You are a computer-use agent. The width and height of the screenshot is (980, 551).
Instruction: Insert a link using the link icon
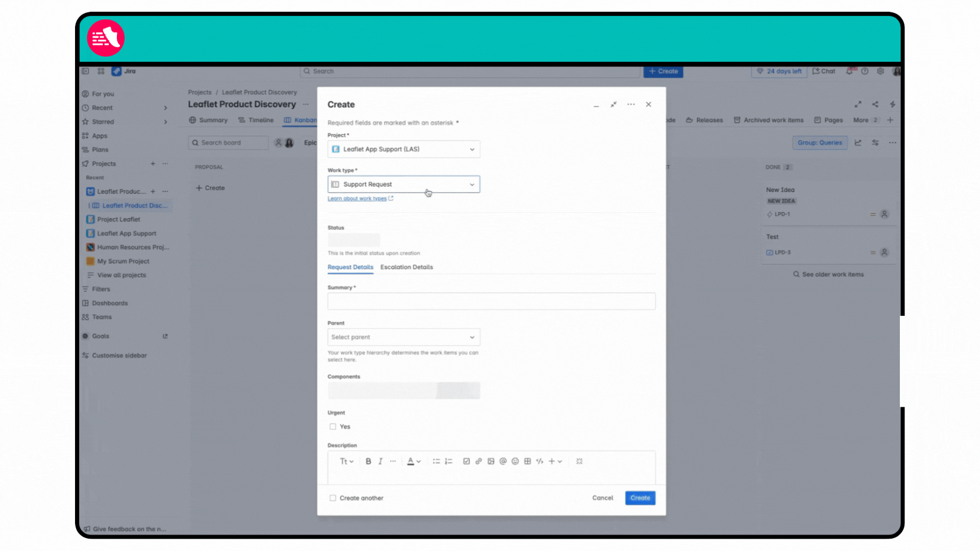coord(478,461)
